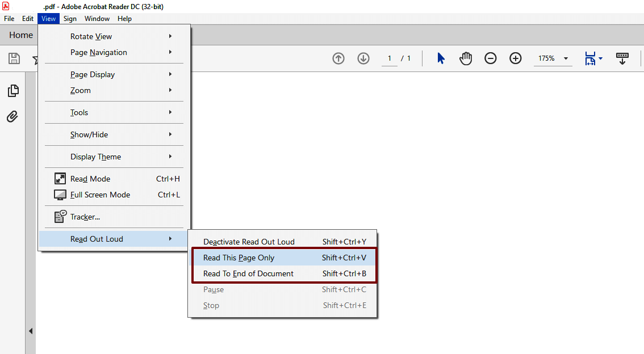Start Read This Page Only

[239, 257]
